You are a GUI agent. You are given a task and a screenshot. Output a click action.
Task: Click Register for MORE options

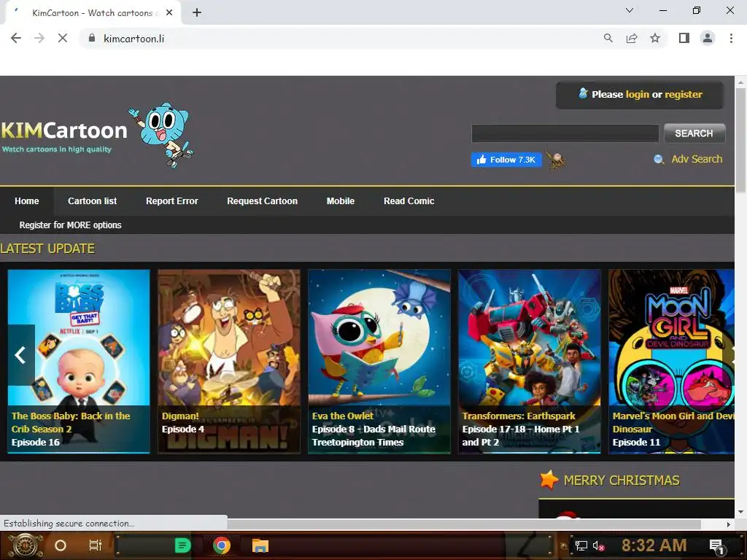click(70, 225)
